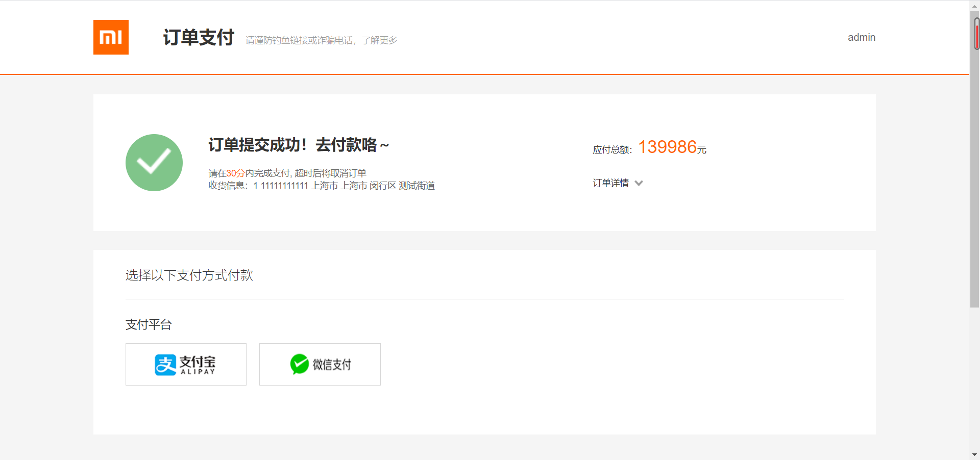The width and height of the screenshot is (980, 460).
Task: Click the 选择以下支付方式付款 heading
Action: coord(189,275)
